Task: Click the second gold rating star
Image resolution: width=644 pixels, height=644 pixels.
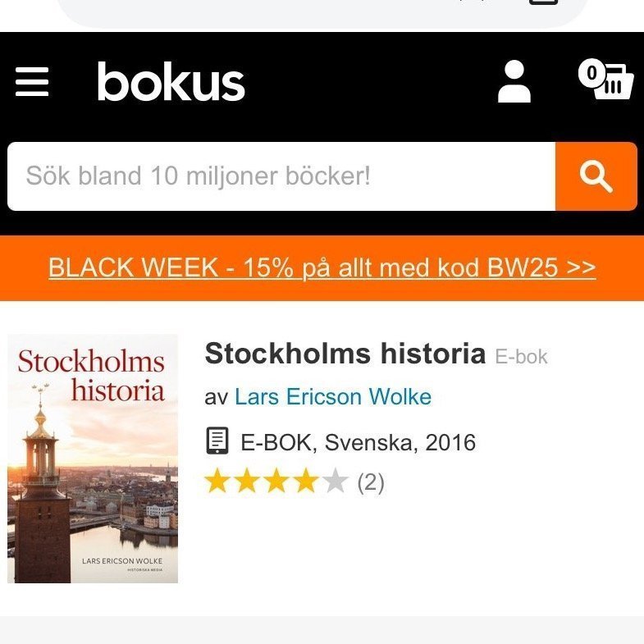Action: [x=247, y=482]
